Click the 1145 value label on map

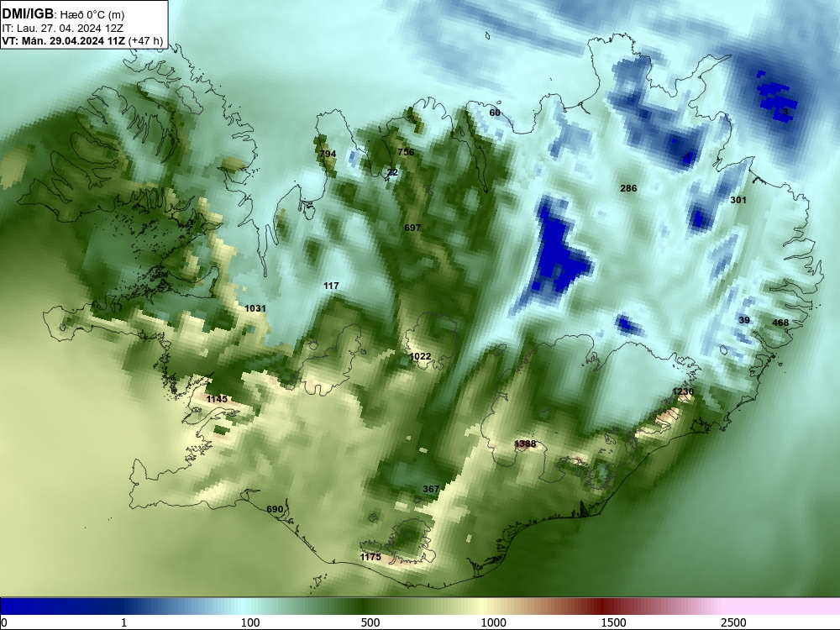pos(217,399)
